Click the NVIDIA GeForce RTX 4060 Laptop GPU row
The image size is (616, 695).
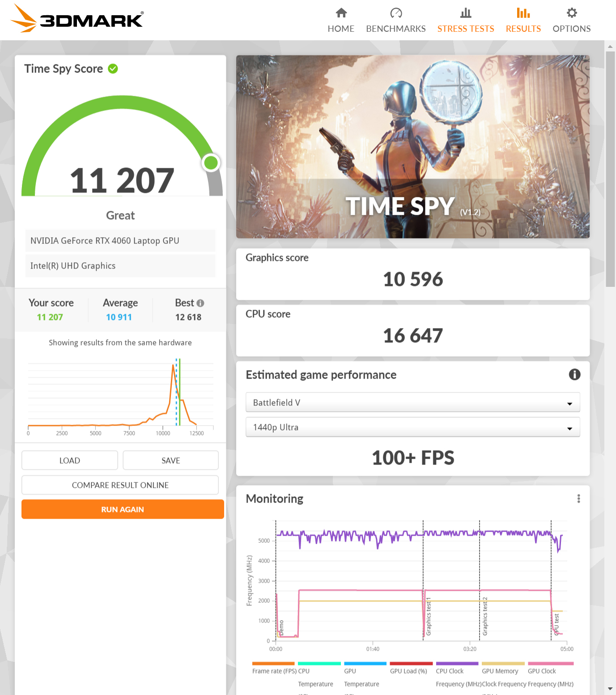point(120,241)
